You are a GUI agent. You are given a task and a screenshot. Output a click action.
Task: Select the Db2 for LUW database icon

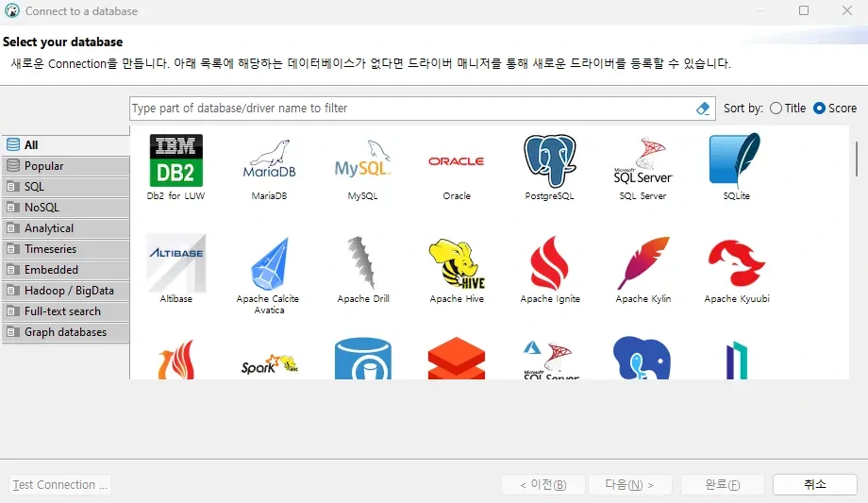click(176, 160)
